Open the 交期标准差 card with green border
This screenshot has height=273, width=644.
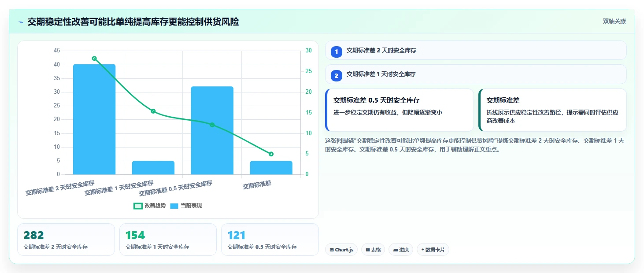552,110
